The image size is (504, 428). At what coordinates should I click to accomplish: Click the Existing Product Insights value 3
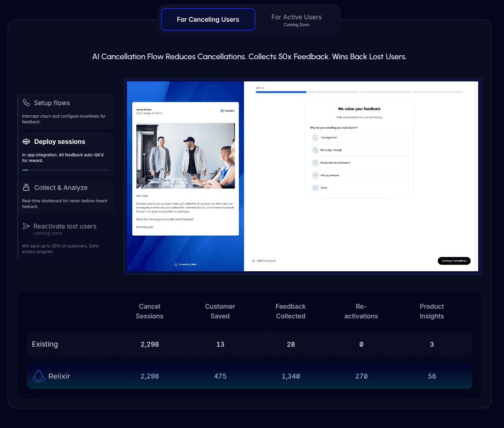432,344
